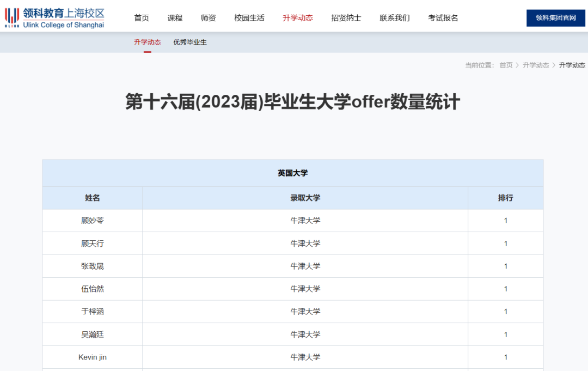Screen dimensions: 588x371
Task: Click 牛津大学 in the Kevin jin row
Action: 305,357
